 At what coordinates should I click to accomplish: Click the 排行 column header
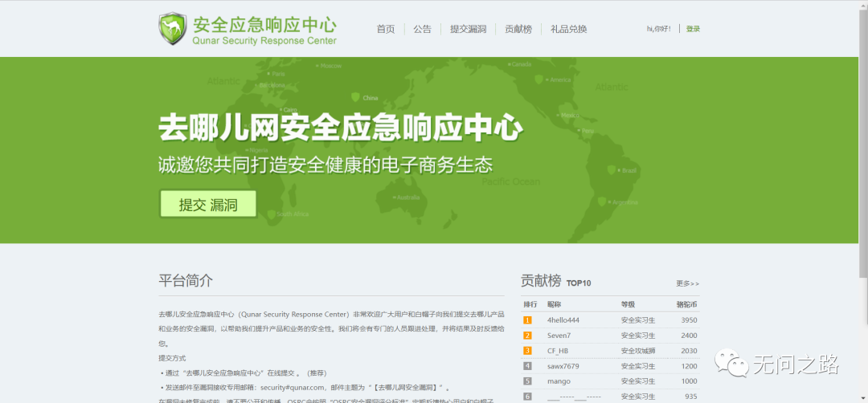point(530,304)
